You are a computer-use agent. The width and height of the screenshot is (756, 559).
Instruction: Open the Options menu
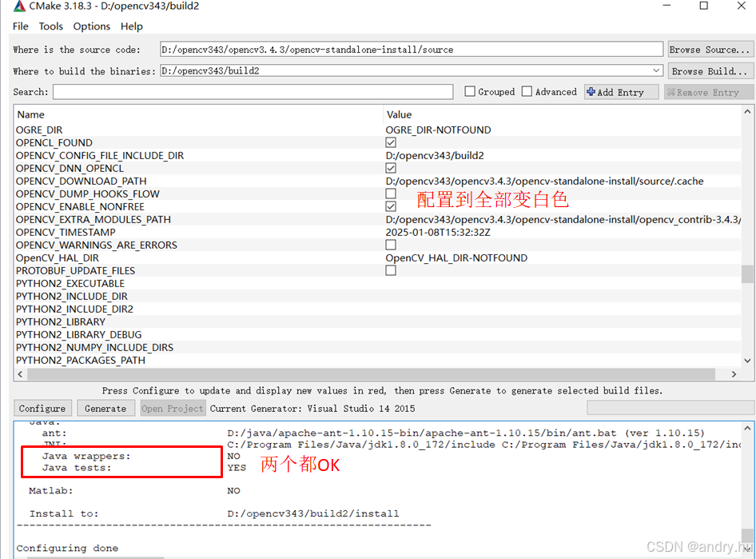point(90,26)
